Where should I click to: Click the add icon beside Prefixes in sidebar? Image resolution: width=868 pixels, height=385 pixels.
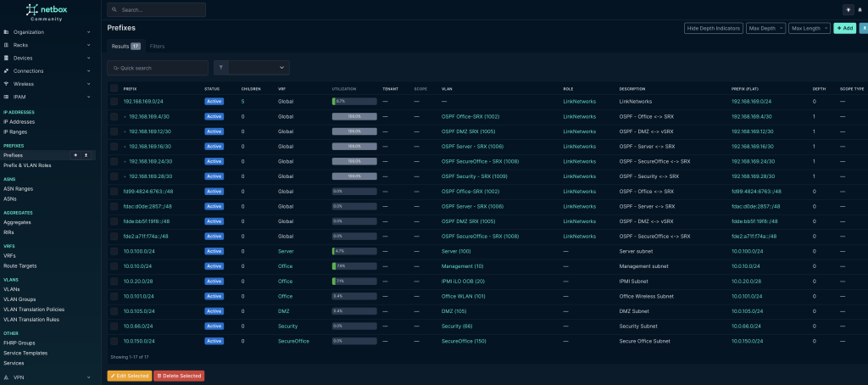74,155
